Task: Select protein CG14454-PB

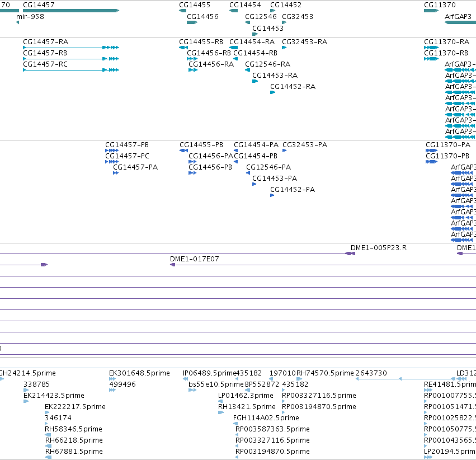Action: tap(256, 156)
